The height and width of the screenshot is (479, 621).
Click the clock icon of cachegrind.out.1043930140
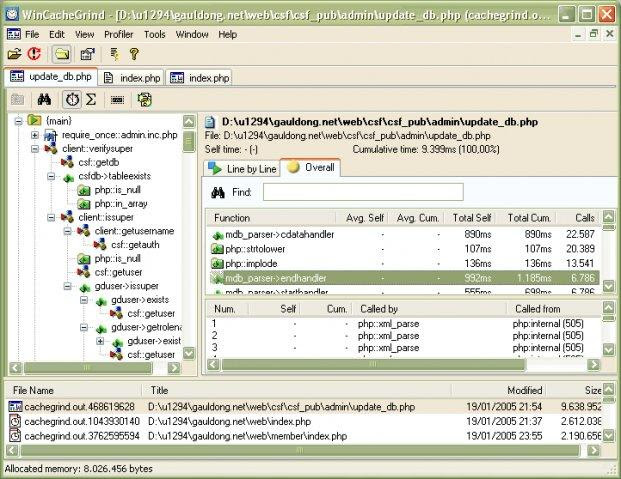point(15,421)
